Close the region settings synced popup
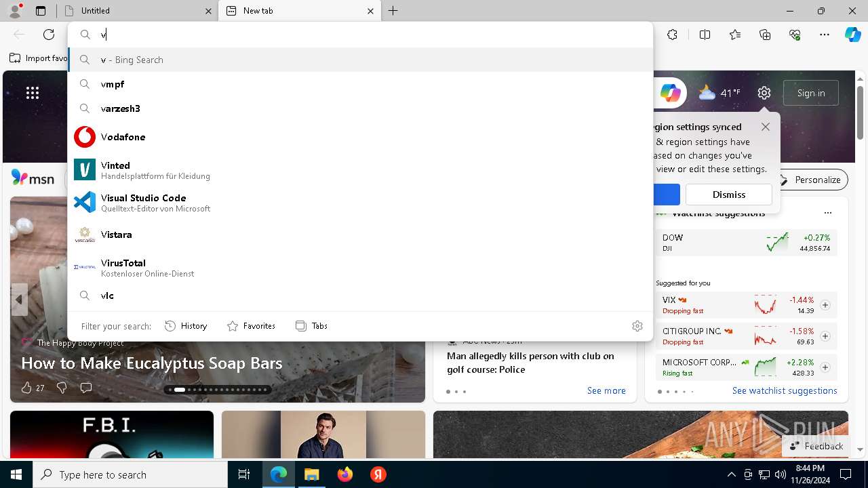Screen dimensions: 868x488 coord(766,127)
